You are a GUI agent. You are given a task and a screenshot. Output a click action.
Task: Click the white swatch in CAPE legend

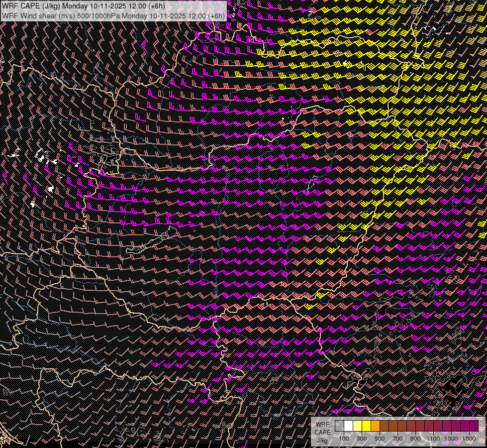coord(348,426)
